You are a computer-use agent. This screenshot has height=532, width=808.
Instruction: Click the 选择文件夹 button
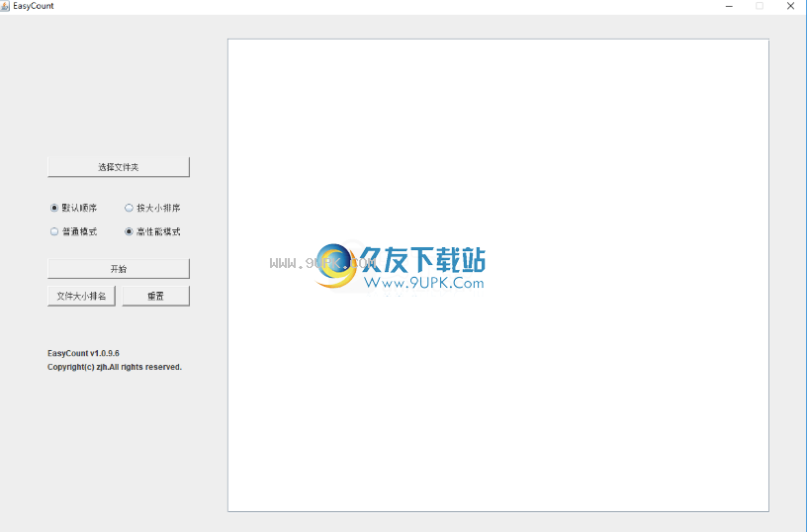[x=119, y=167]
